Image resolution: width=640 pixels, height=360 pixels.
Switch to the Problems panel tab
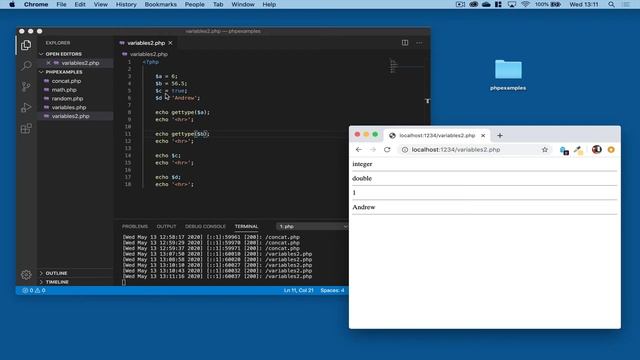(135, 226)
